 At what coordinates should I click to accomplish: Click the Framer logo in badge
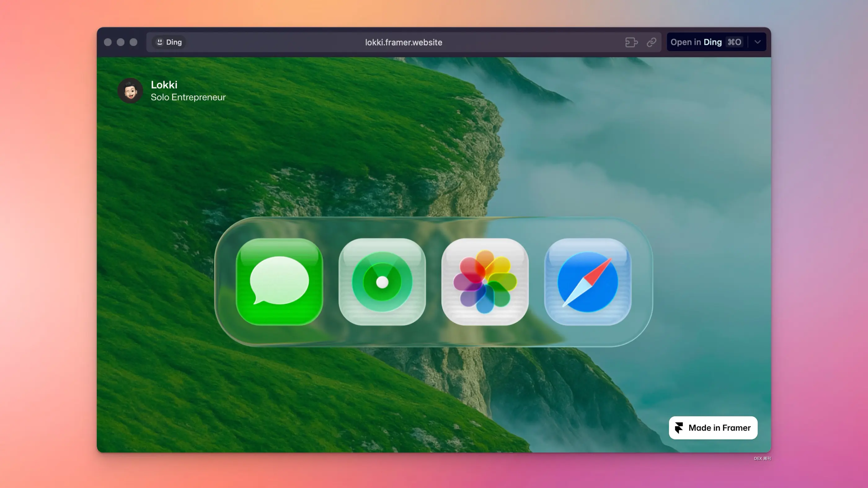coord(679,428)
